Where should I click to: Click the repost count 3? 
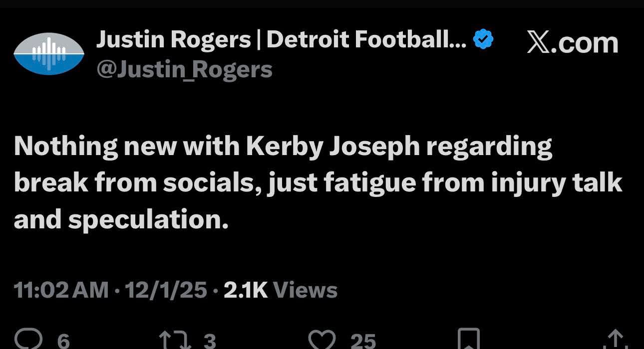[210, 341]
